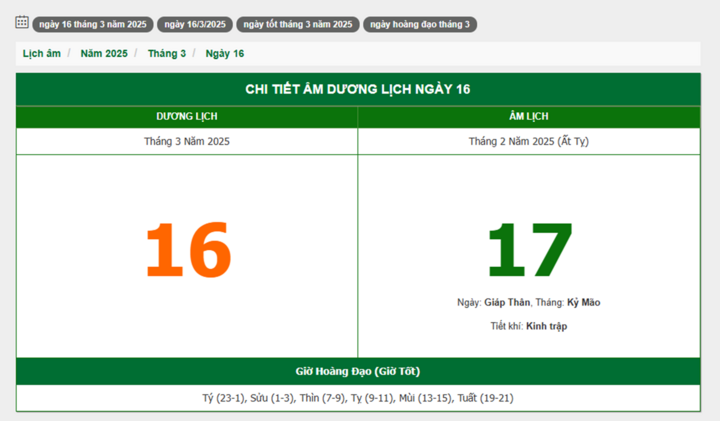Open the 'ngày 16 tháng 3 năm 2025' tag
This screenshot has width=720, height=421.
click(91, 24)
